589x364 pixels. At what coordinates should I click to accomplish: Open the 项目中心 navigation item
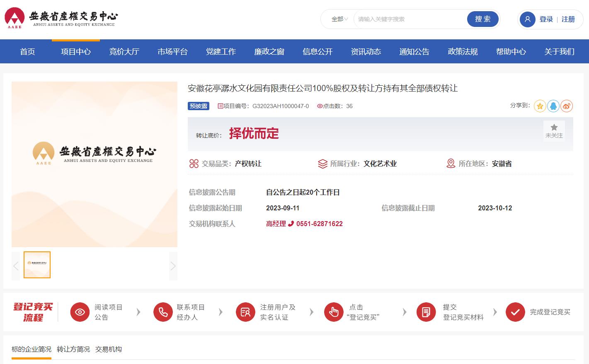tap(76, 52)
